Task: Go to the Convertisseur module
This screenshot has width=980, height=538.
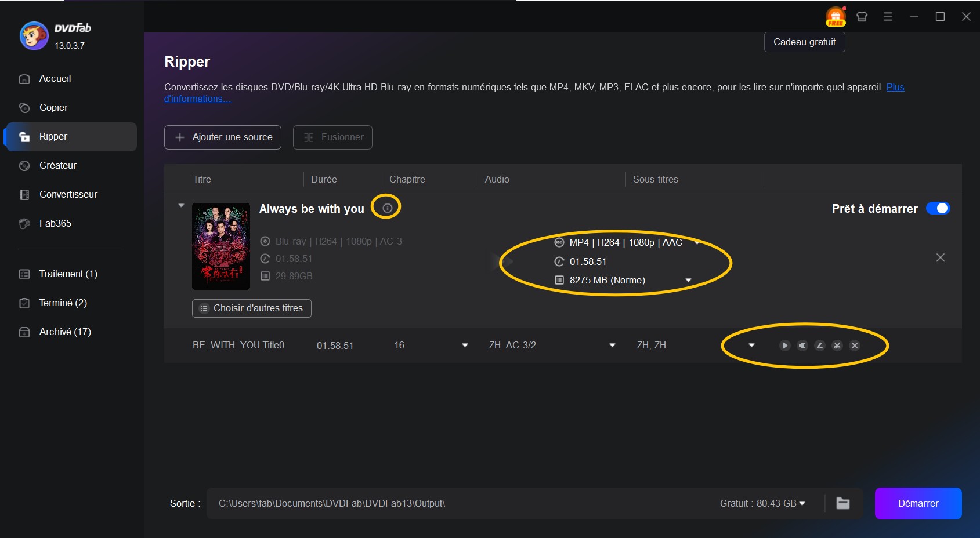Action: coord(71,195)
